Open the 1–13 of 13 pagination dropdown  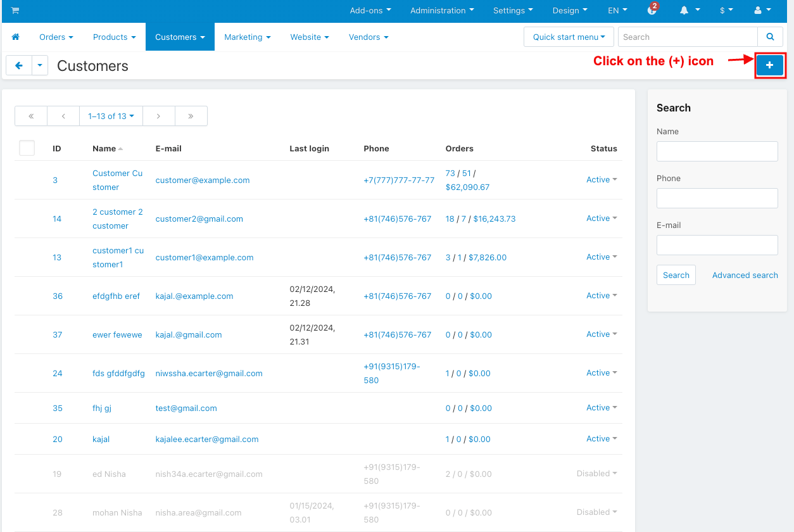pyautogui.click(x=111, y=116)
